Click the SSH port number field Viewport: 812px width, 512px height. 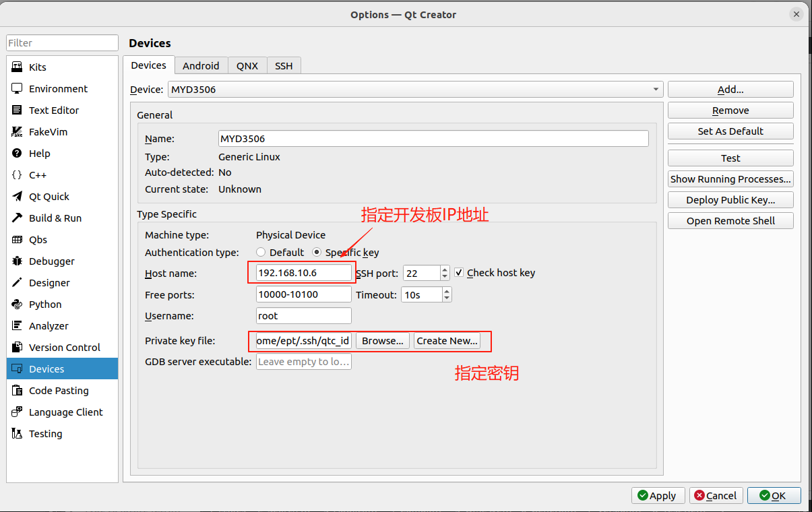pyautogui.click(x=422, y=273)
